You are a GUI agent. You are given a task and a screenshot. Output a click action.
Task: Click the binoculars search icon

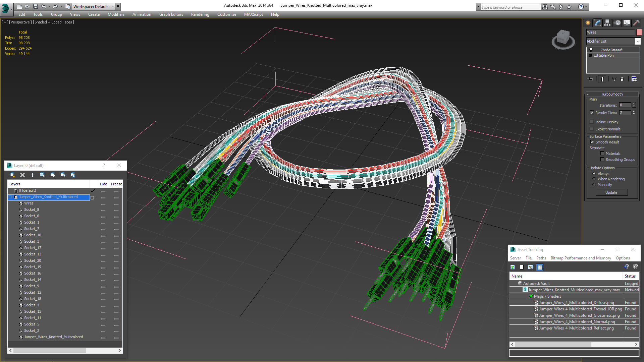(545, 7)
